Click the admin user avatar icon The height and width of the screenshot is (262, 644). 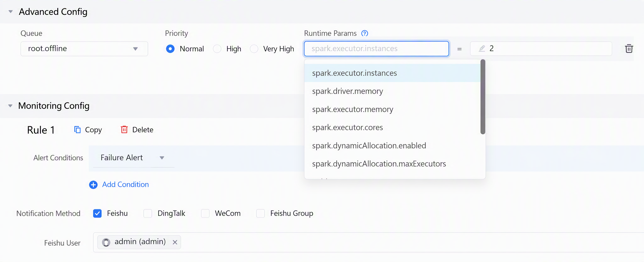pos(106,242)
